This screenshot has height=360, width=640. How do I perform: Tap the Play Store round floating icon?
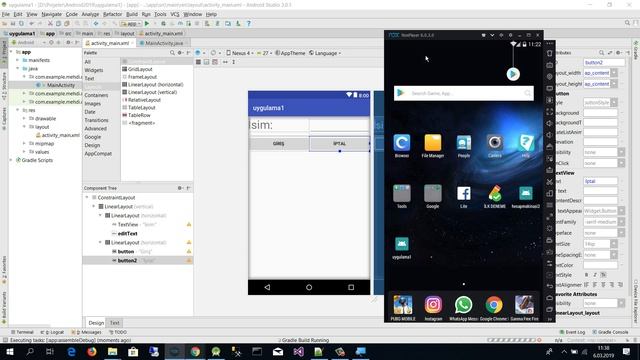(x=513, y=74)
